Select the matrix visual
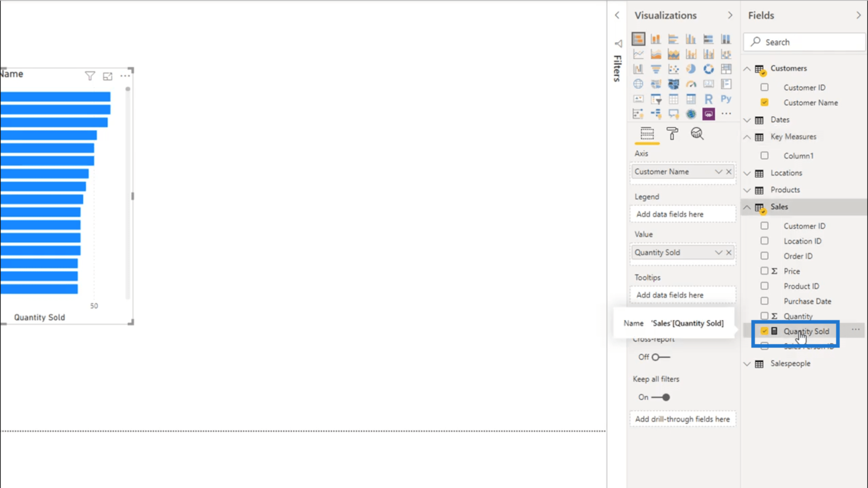This screenshot has width=868, height=488. point(691,99)
